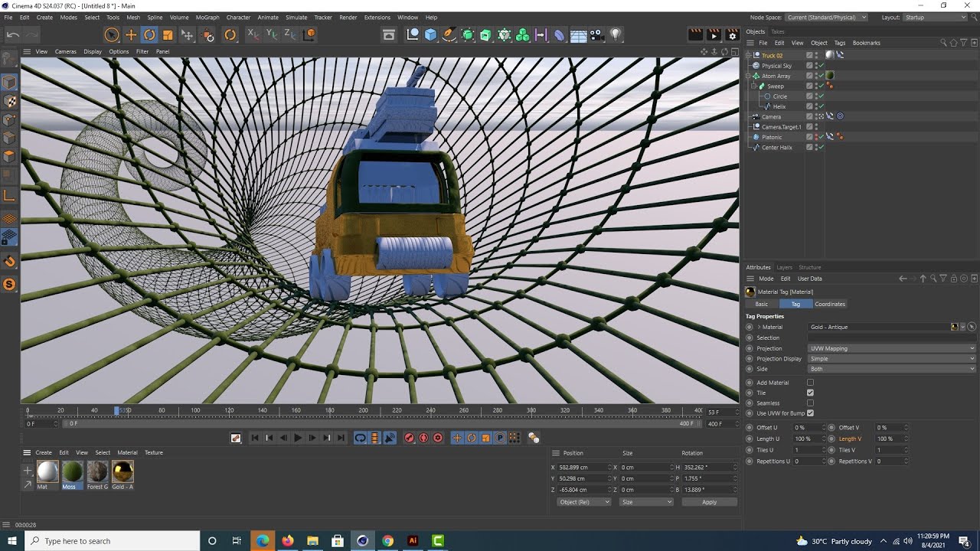Image resolution: width=980 pixels, height=551 pixels.
Task: Switch to the Coordinates tab
Action: click(830, 304)
